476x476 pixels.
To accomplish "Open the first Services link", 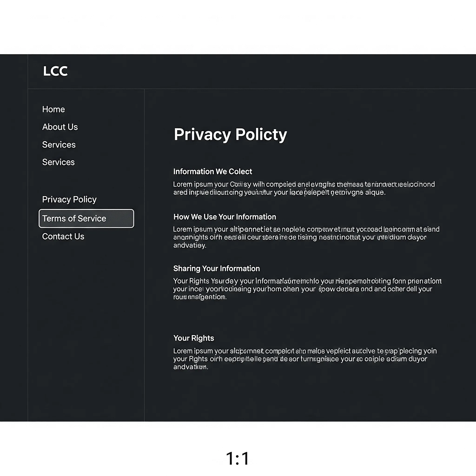I will point(59,145).
